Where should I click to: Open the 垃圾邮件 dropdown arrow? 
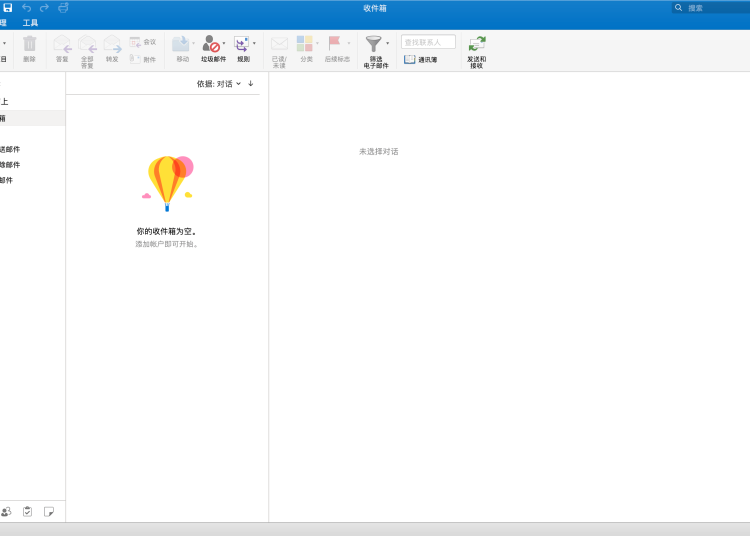[224, 44]
